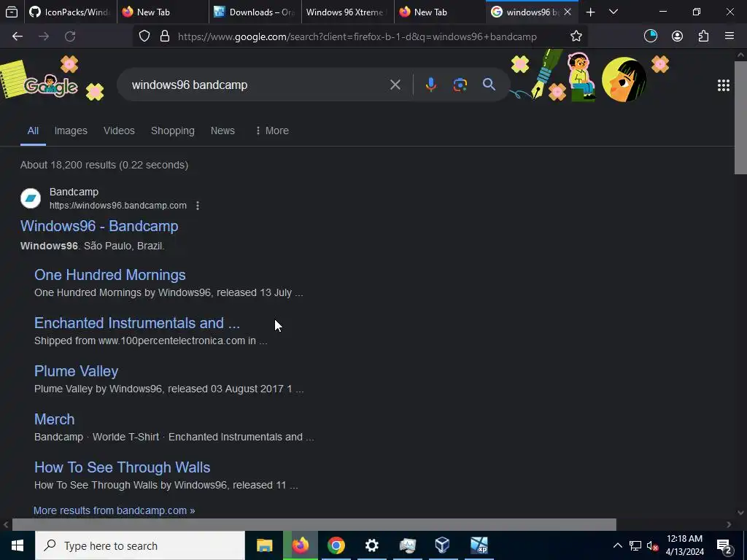This screenshot has width=747, height=560.
Task: Select the Videos search tab
Action: pos(119,131)
